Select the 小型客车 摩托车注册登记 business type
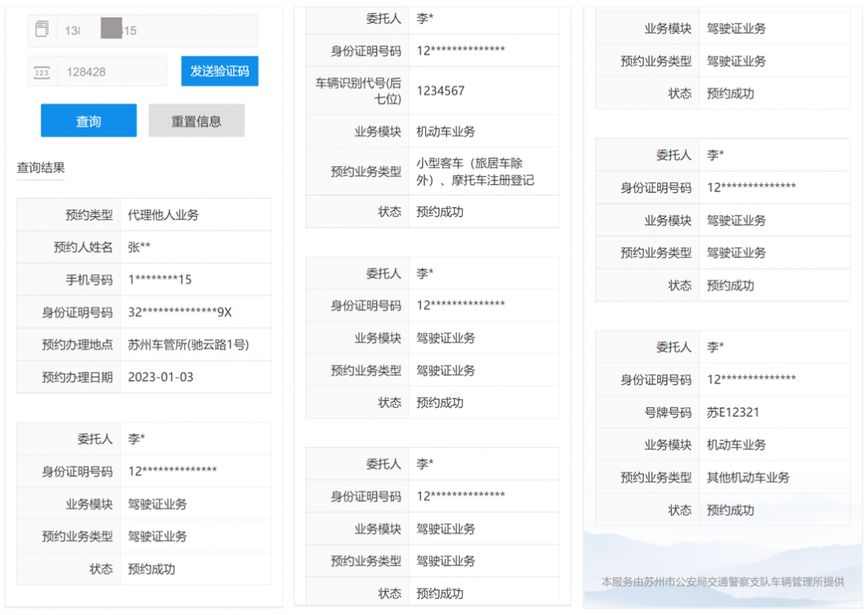This screenshot has height=615, width=868. (475, 171)
